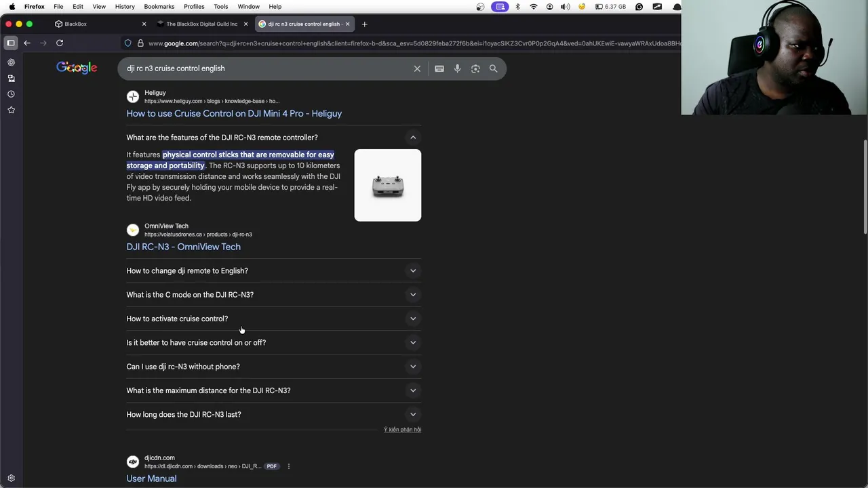Screen dimensions: 868x488
Task: Open more options for djicdn.com result
Action: coord(288,466)
